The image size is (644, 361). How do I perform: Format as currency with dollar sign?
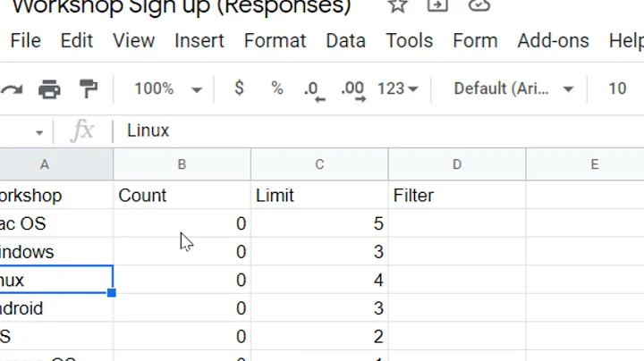point(239,88)
